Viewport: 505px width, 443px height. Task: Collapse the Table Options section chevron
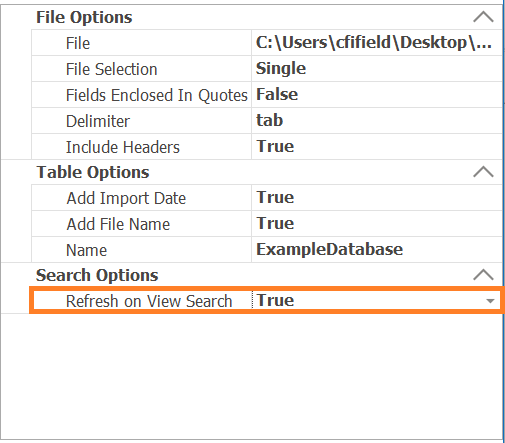point(483,172)
